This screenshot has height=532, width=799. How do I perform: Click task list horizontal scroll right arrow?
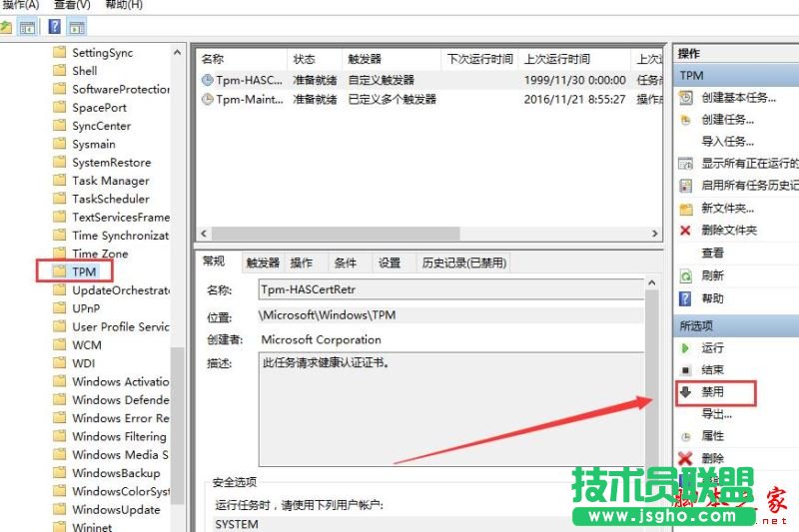coord(655,234)
